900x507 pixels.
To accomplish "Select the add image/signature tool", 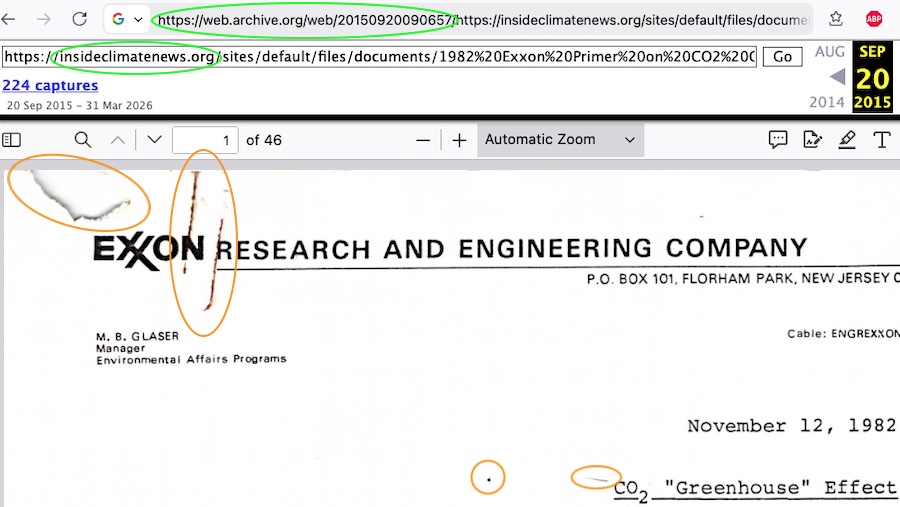I will click(812, 140).
